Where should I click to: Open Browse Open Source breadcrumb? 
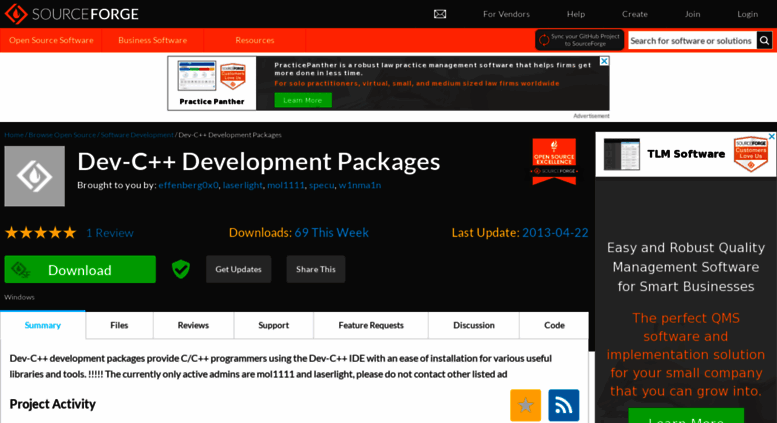pyautogui.click(x=62, y=135)
